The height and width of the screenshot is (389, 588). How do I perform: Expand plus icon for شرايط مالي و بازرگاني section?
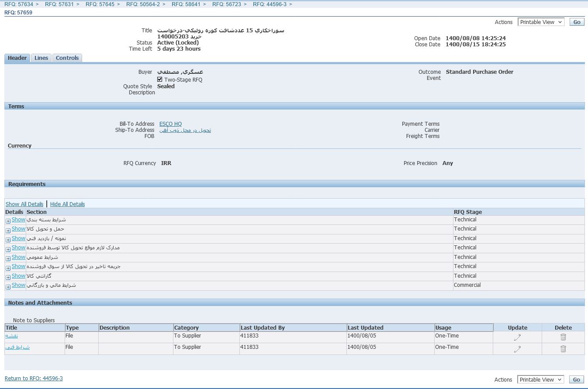click(8, 286)
